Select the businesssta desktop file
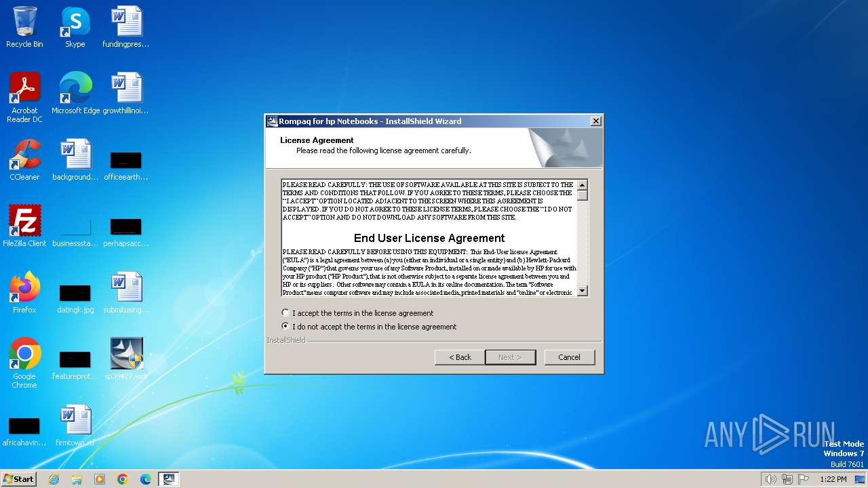This screenshot has height=488, width=868. pyautogui.click(x=75, y=232)
